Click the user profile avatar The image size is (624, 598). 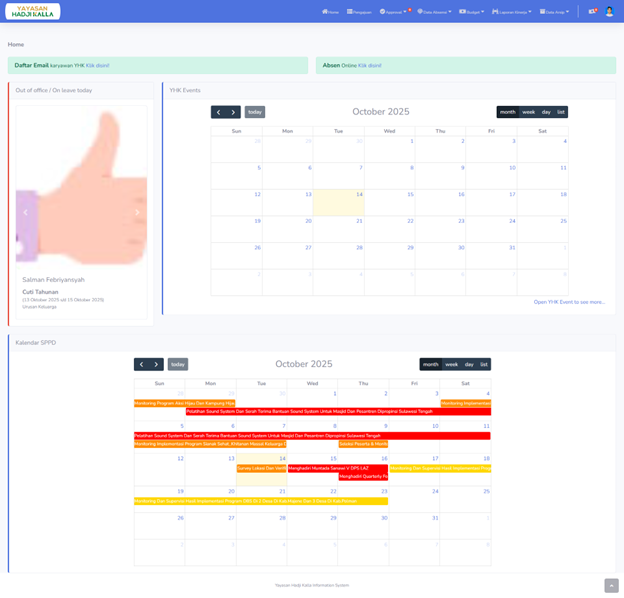(610, 11)
